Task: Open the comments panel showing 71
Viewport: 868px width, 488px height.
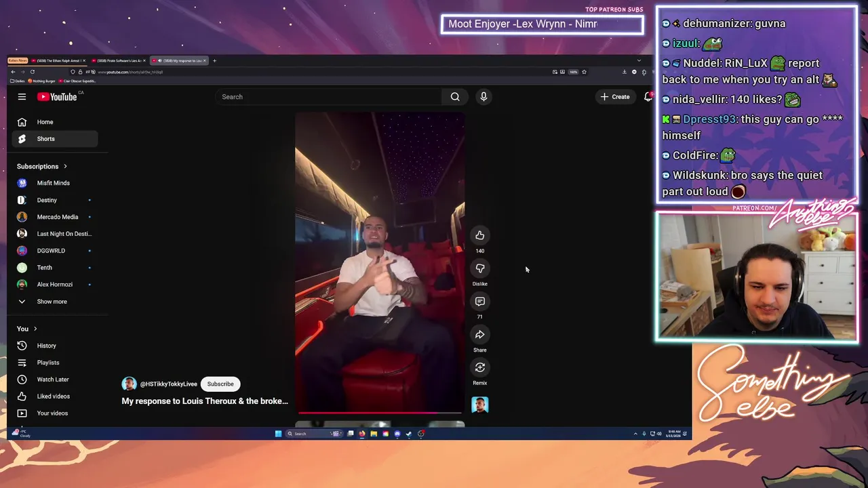Action: click(x=479, y=301)
